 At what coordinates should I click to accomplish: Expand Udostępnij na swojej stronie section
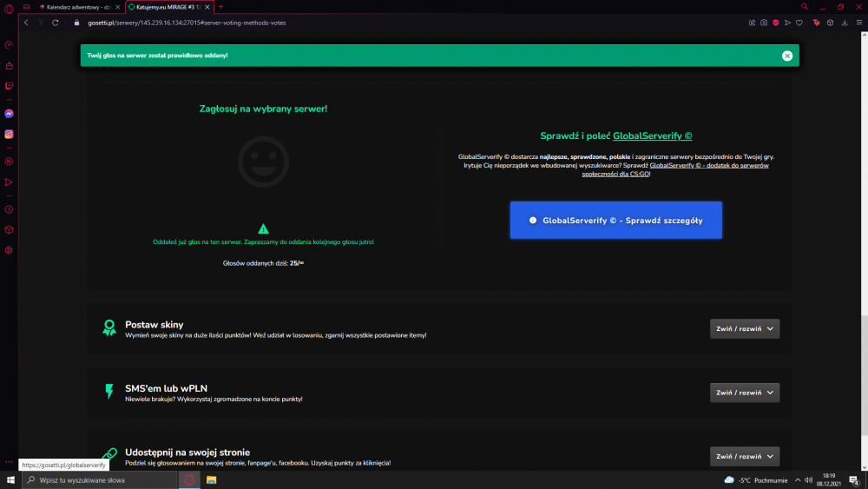click(745, 456)
